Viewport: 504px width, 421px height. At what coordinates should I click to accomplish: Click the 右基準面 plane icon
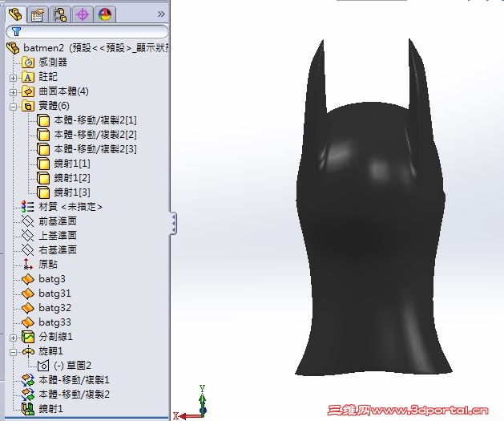tap(27, 250)
